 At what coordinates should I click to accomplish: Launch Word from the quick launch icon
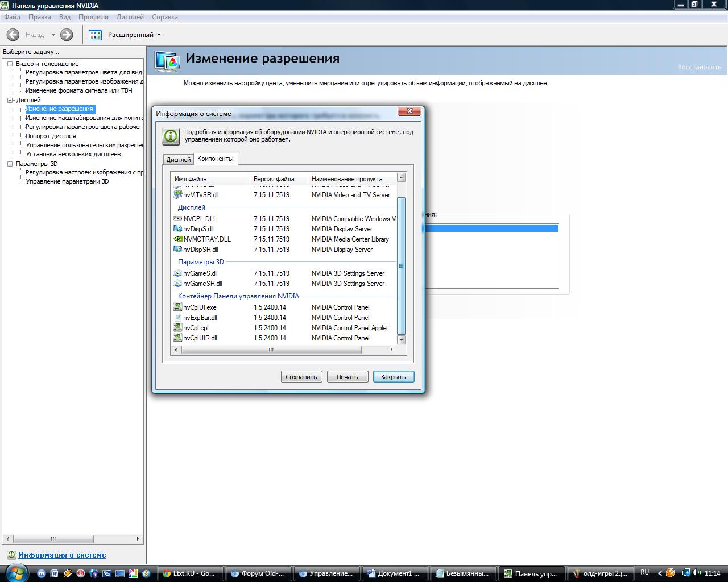(54, 573)
